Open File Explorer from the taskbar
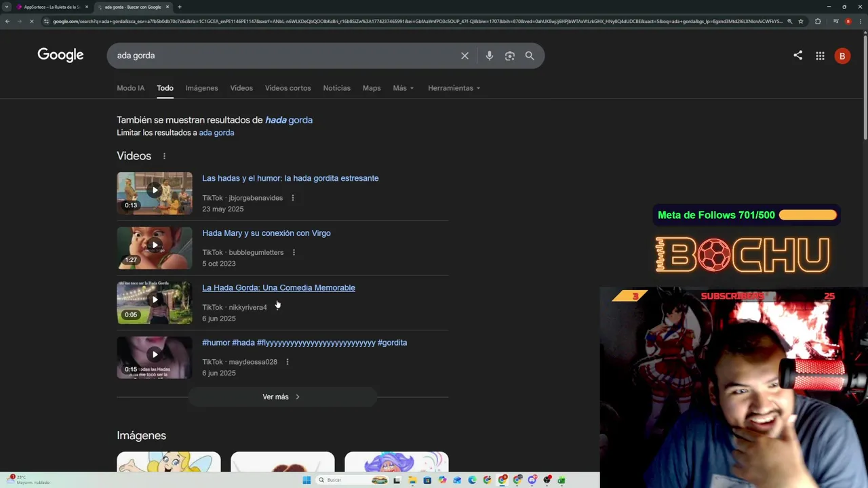Image resolution: width=868 pixels, height=488 pixels. tap(412, 480)
